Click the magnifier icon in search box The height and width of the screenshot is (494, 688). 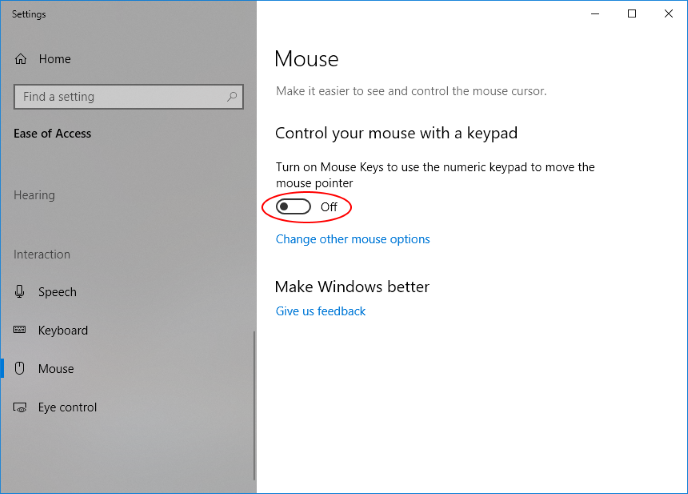pos(232,97)
